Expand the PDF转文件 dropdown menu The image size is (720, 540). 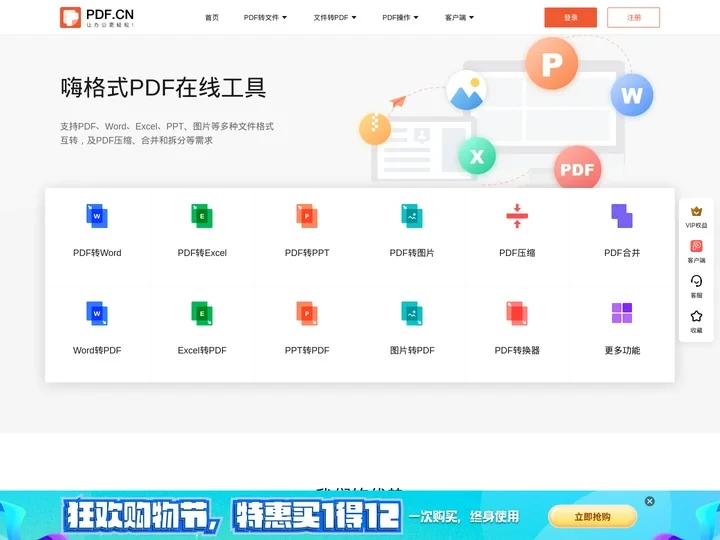click(x=265, y=17)
